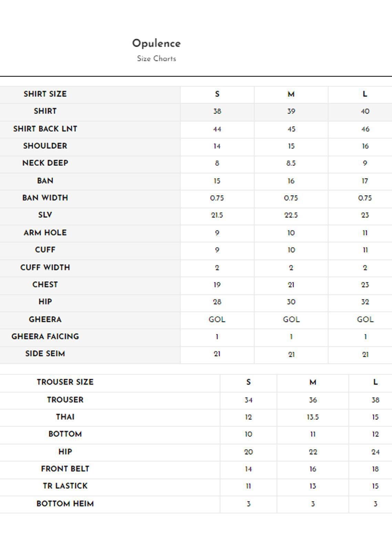Select the 8.5 value in NECK DEEP row
This screenshot has height=546, width=392.
point(291,163)
